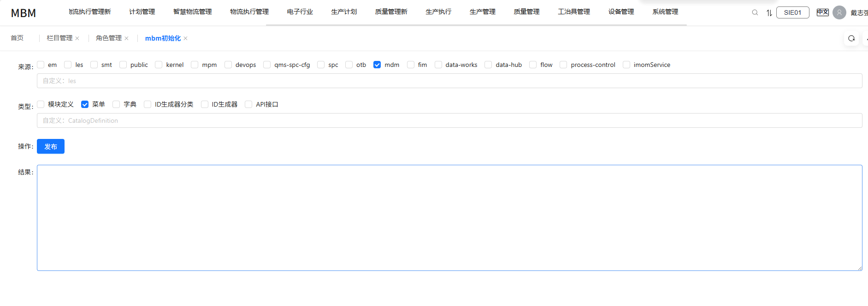Image resolution: width=868 pixels, height=306 pixels.
Task: Check the ID生成器 type checkbox
Action: tap(205, 104)
